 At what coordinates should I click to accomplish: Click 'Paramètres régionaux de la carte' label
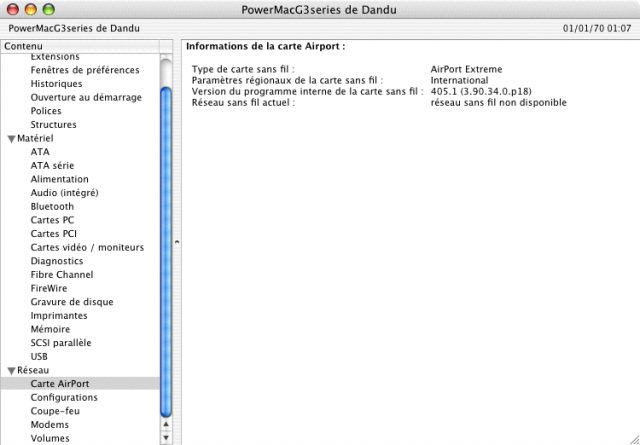(287, 80)
